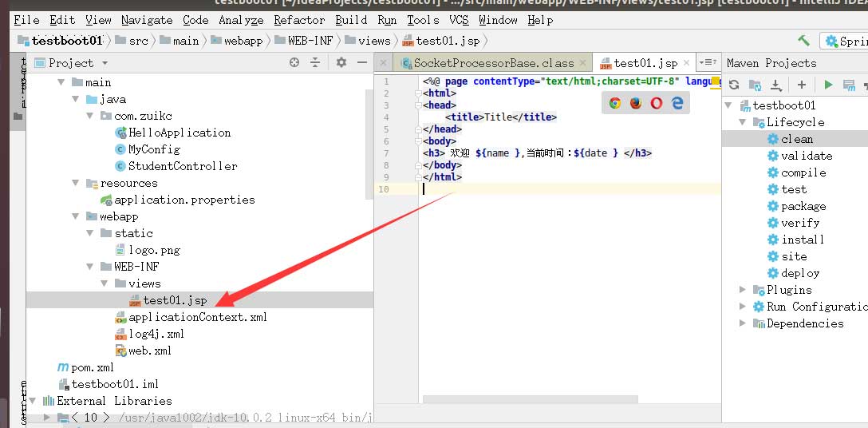
Task: Open the Navigate menu
Action: 147,20
